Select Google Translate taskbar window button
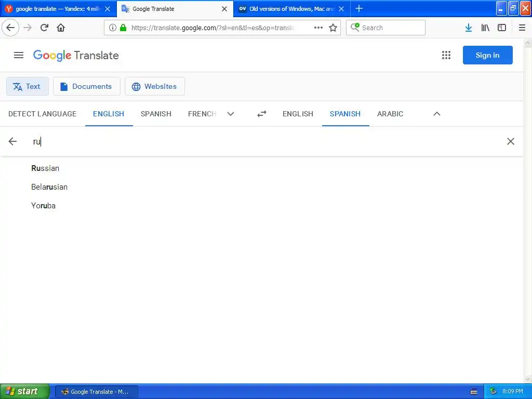532x399 pixels. click(x=96, y=392)
